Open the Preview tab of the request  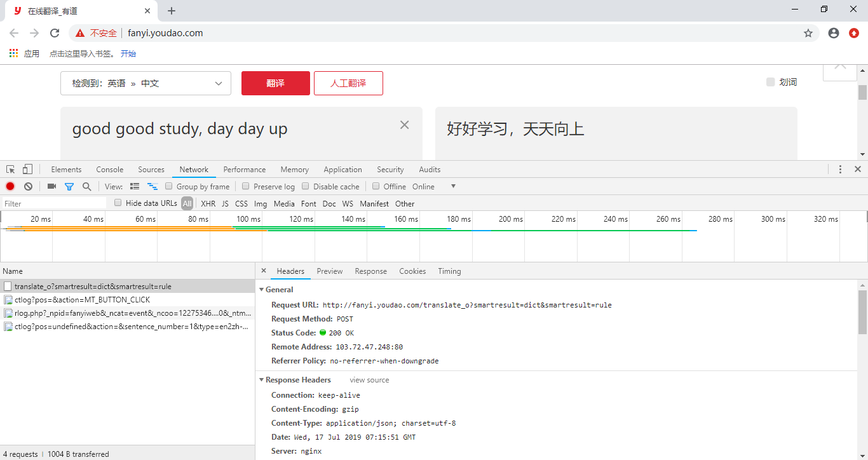click(330, 271)
